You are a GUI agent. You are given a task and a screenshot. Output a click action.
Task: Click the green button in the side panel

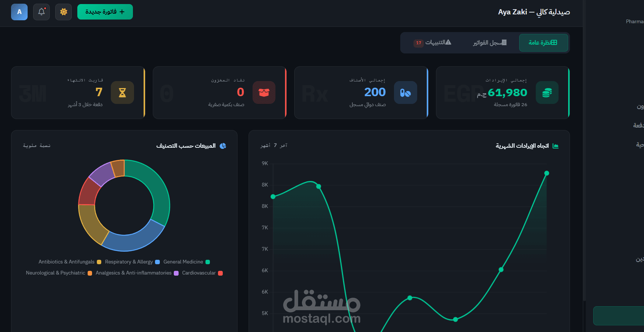click(x=619, y=316)
